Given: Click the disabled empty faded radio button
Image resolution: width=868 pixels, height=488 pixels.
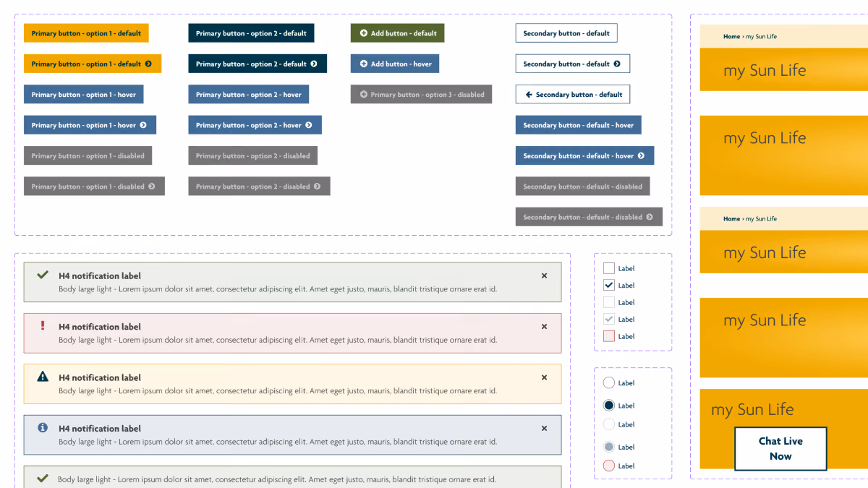Looking at the screenshot, I should click(609, 424).
